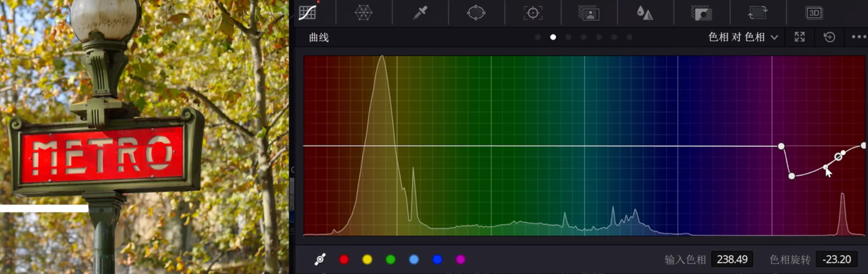Image resolution: width=868 pixels, height=274 pixels.
Task: Open the Sizing palette
Action: click(x=758, y=13)
